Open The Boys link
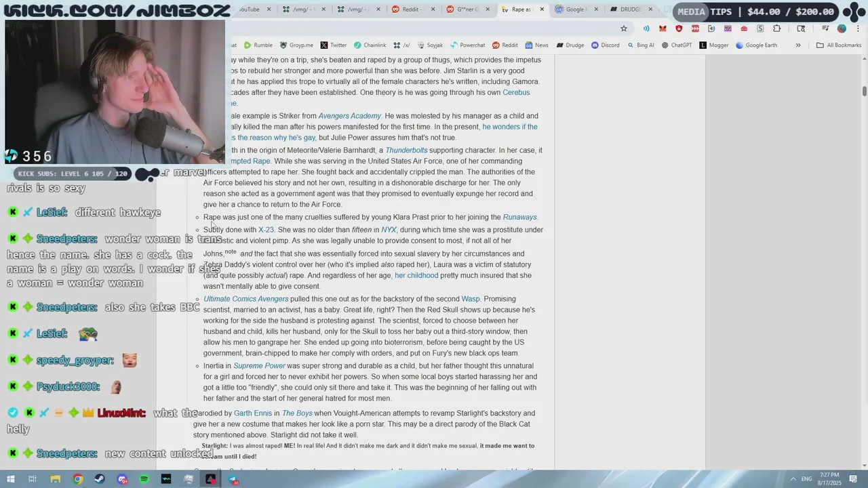 [297, 413]
